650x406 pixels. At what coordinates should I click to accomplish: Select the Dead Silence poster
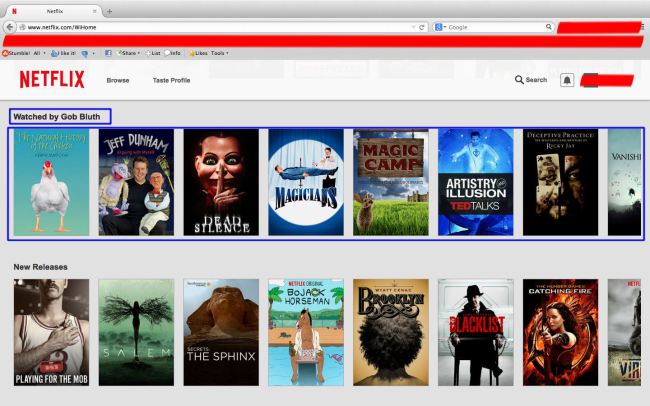pos(221,182)
